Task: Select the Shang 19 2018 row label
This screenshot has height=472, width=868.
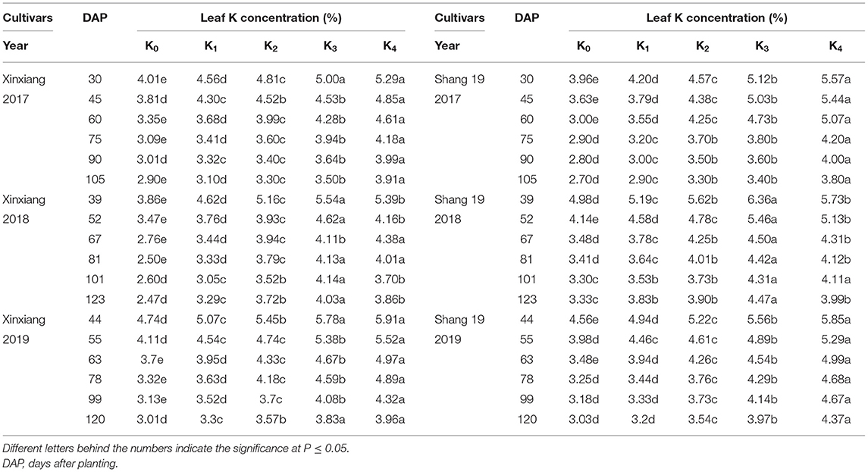Action: pos(459,209)
